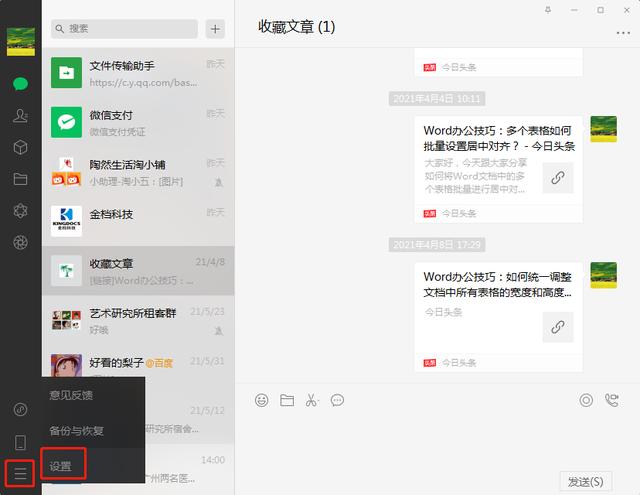Screen dimensions: 640x495
Task: Select 意见反馈 in the popup menu
Action: [x=93, y=395]
